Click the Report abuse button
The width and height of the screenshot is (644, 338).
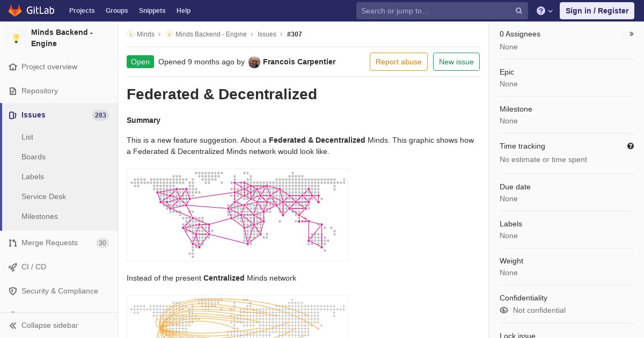399,62
